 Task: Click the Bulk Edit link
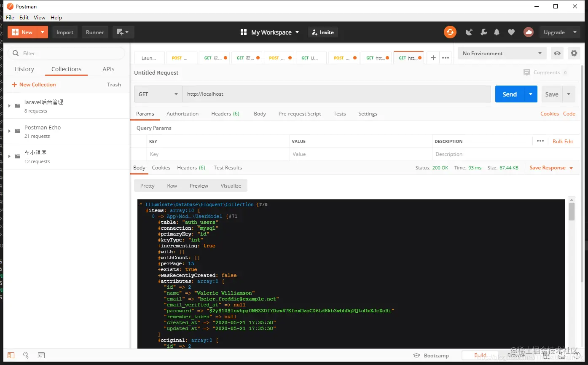pos(563,141)
